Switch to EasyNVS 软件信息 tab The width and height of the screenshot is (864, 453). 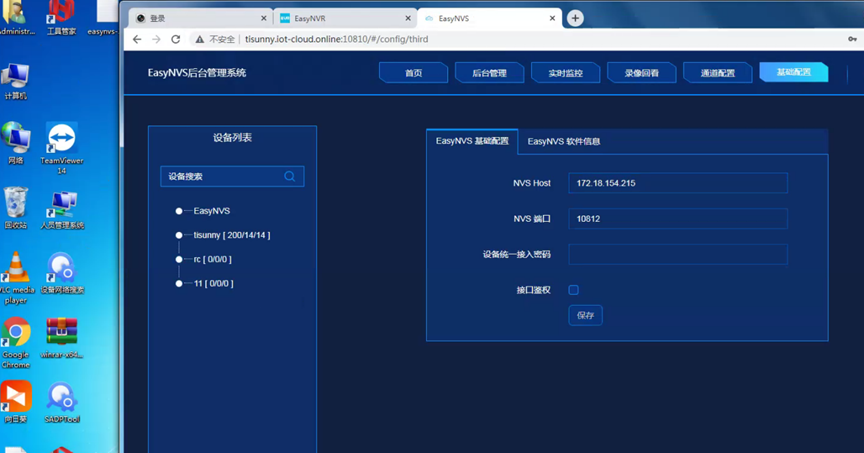click(x=564, y=142)
